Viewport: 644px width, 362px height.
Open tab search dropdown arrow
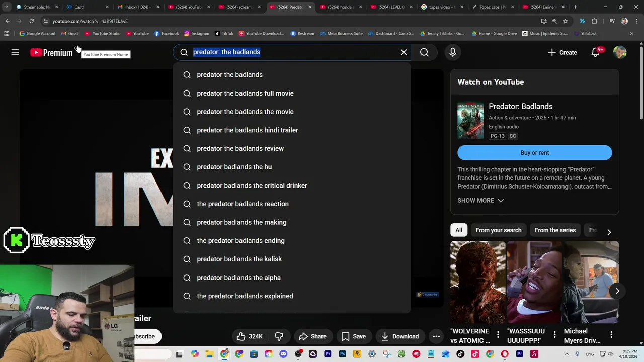(7, 7)
